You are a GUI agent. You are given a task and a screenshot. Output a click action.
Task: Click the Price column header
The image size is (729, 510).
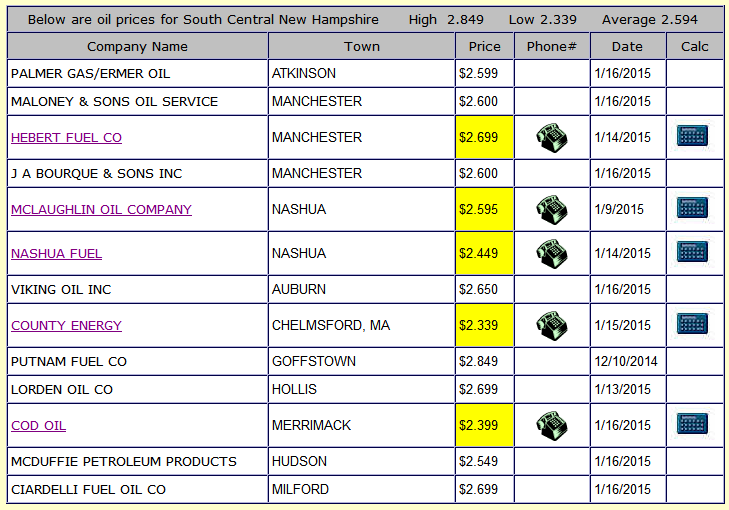coord(484,46)
